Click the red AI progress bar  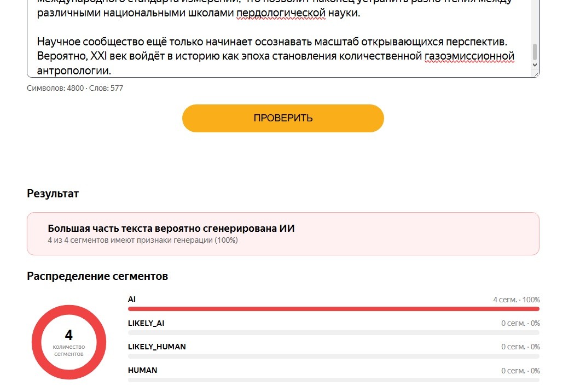click(334, 309)
